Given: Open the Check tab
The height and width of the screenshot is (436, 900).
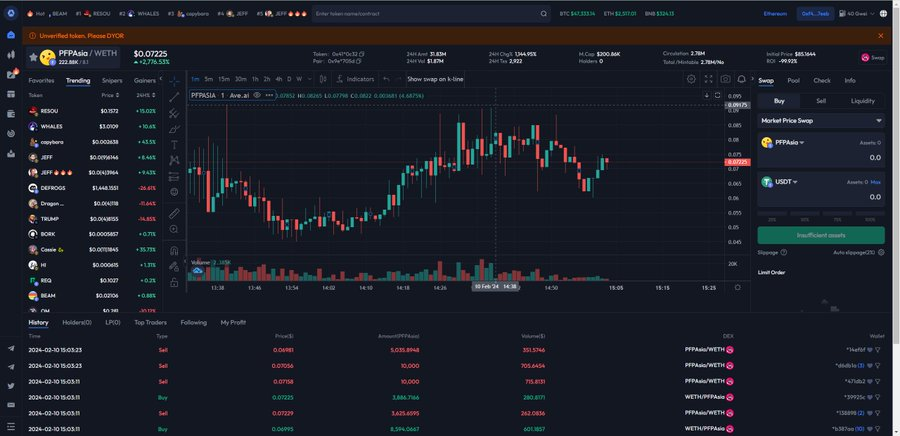Looking at the screenshot, I should click(821, 81).
